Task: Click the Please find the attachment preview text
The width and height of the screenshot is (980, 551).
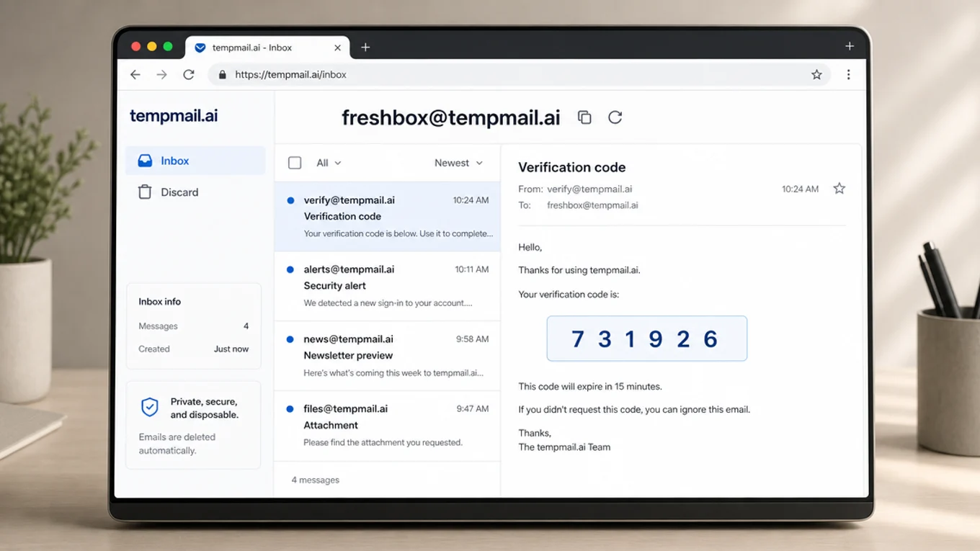Action: pos(383,443)
